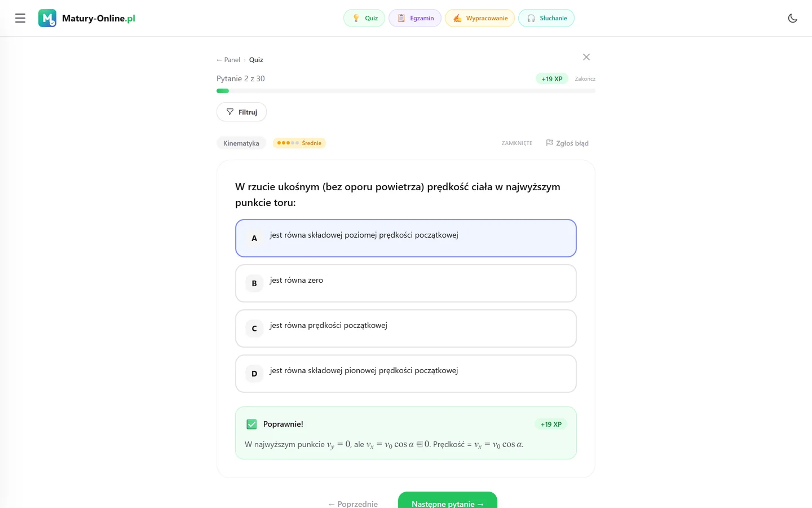Click the Zakończ link
812x508 pixels.
585,79
